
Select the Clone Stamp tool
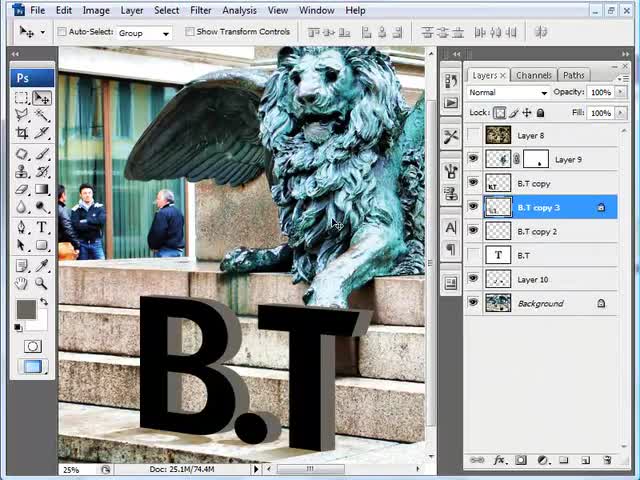coord(22,172)
